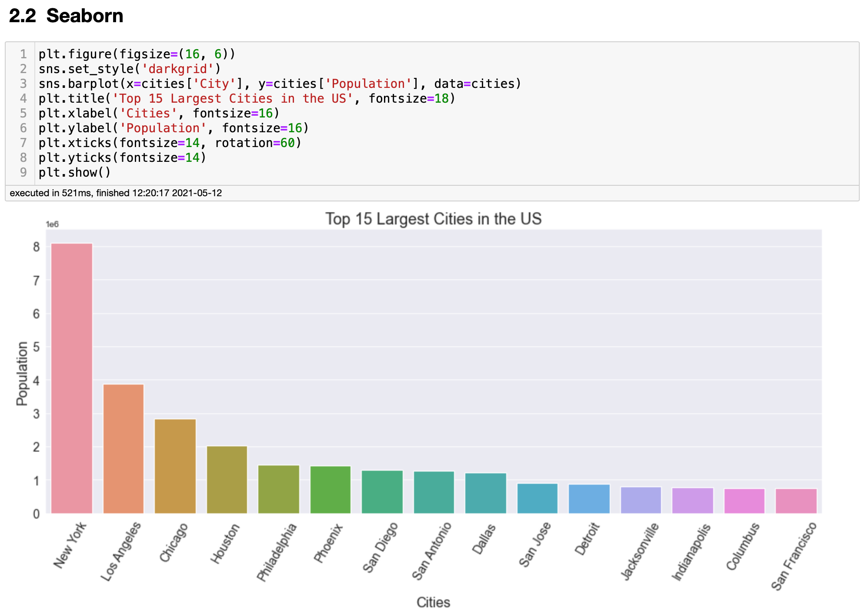Screen dimensions: 868x616
Task: Click line number 9 in gutter
Action: coord(23,172)
